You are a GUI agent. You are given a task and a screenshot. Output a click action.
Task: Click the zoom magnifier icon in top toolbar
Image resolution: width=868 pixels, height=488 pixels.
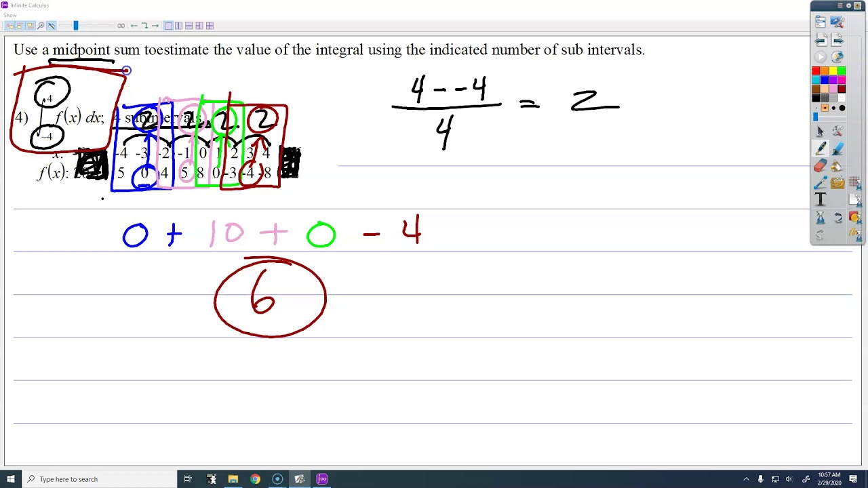pyautogui.click(x=41, y=26)
